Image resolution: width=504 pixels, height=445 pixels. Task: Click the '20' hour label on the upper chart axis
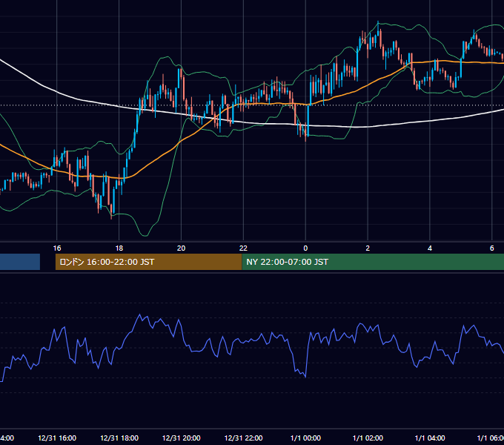tap(182, 248)
